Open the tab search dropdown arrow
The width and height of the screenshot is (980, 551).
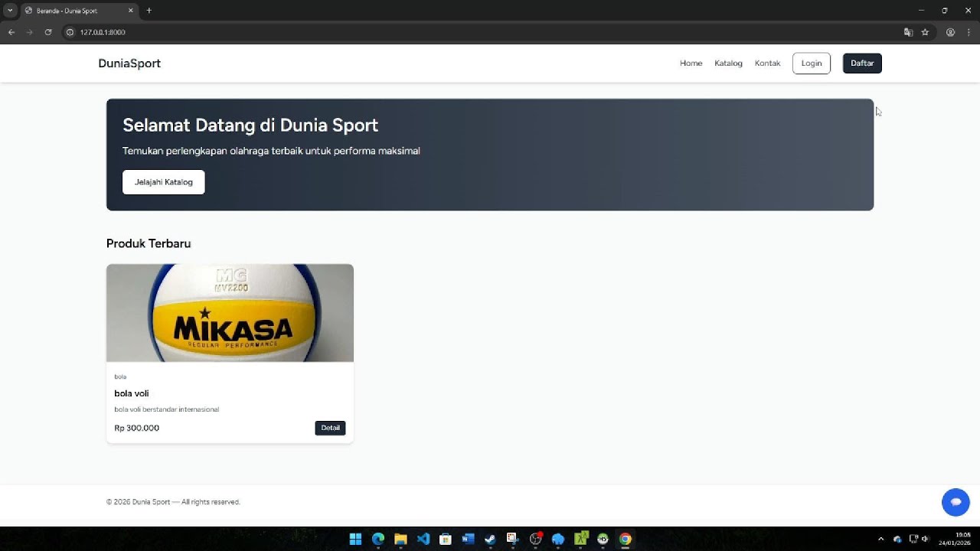pyautogui.click(x=10, y=11)
